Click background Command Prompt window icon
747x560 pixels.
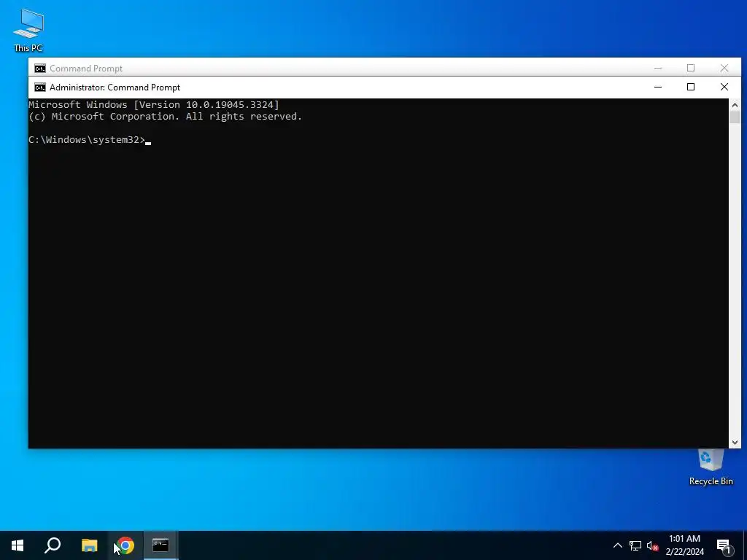click(x=40, y=68)
